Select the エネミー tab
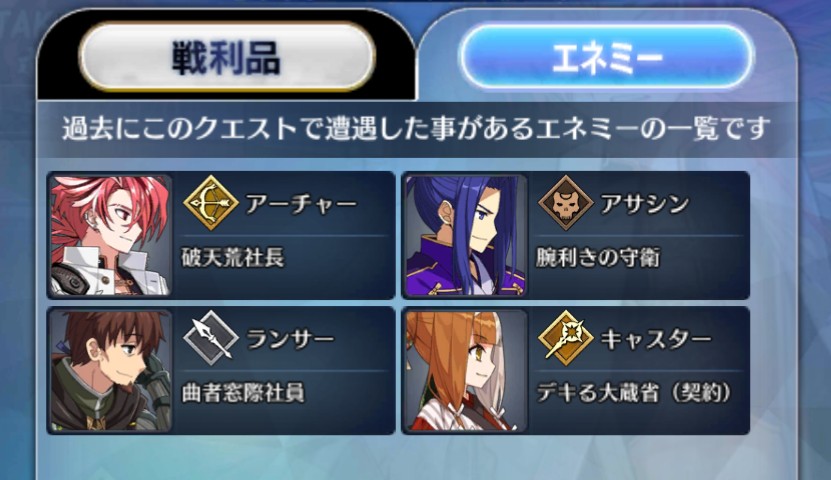Image resolution: width=831 pixels, height=480 pixels. (606, 57)
